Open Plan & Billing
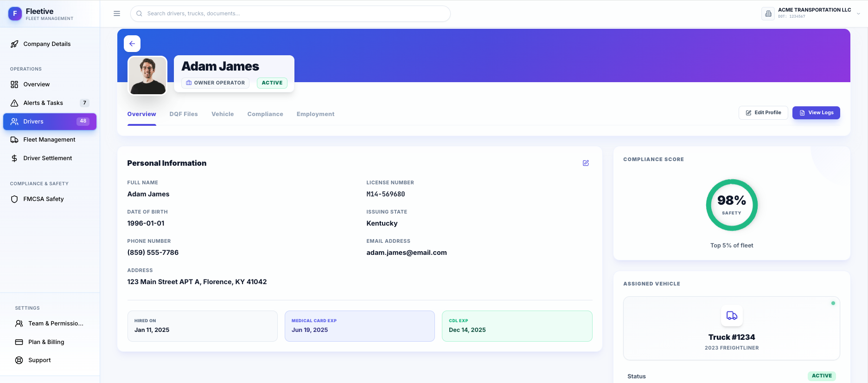 pos(50,342)
